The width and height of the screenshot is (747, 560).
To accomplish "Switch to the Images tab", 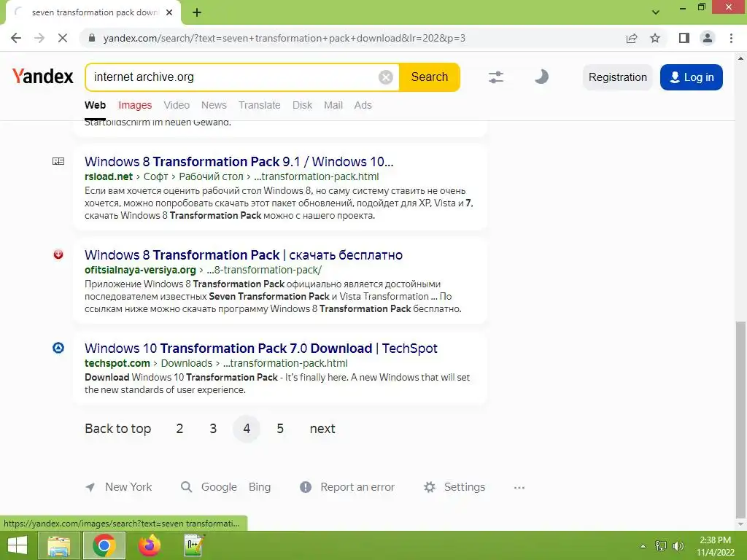I will 135,105.
